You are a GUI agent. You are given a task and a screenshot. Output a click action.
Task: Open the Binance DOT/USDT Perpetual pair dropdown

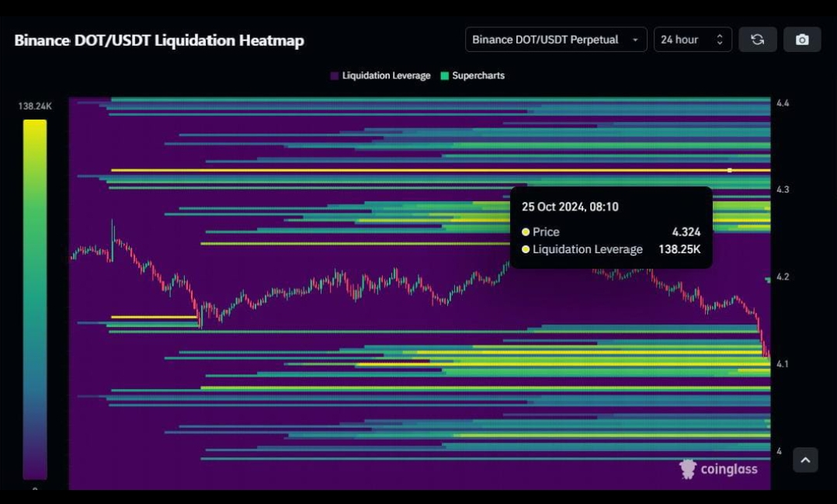click(555, 40)
